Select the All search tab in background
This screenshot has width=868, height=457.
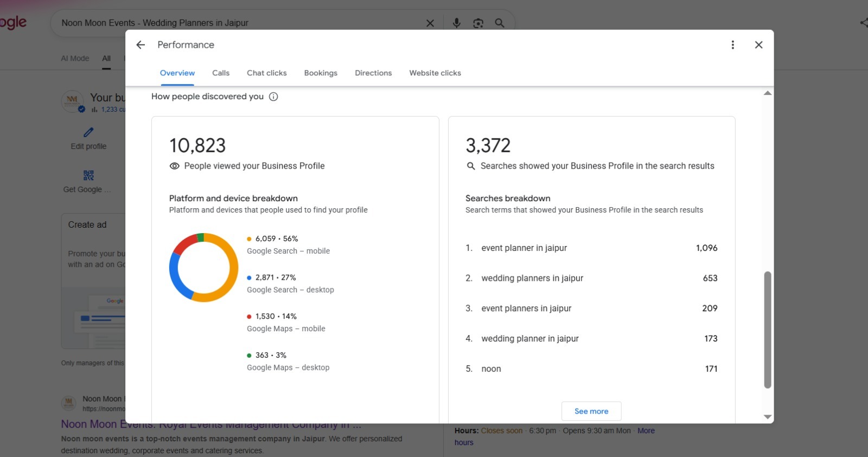click(x=106, y=59)
